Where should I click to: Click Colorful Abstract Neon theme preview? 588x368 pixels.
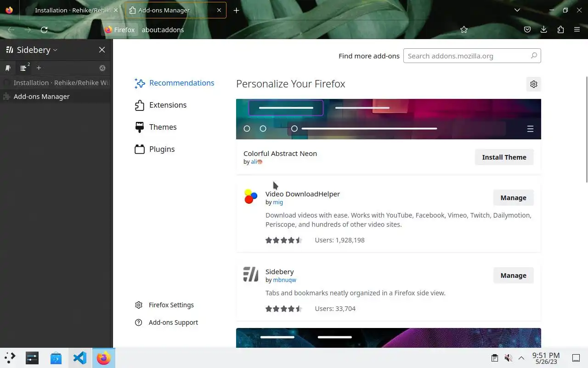tap(389, 119)
